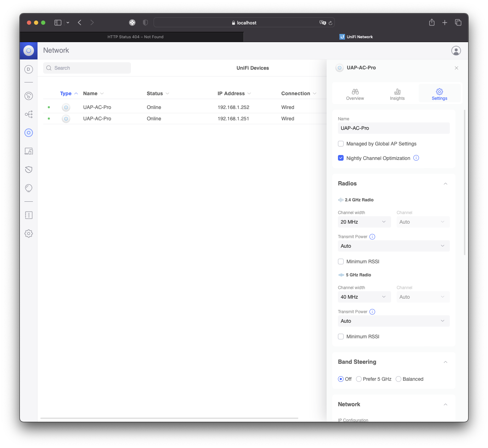The height and width of the screenshot is (448, 488).
Task: Collapse the Radios section
Action: [x=446, y=184]
